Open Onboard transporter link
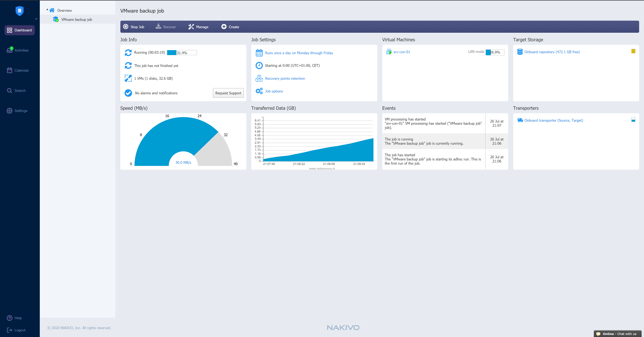 coord(554,121)
